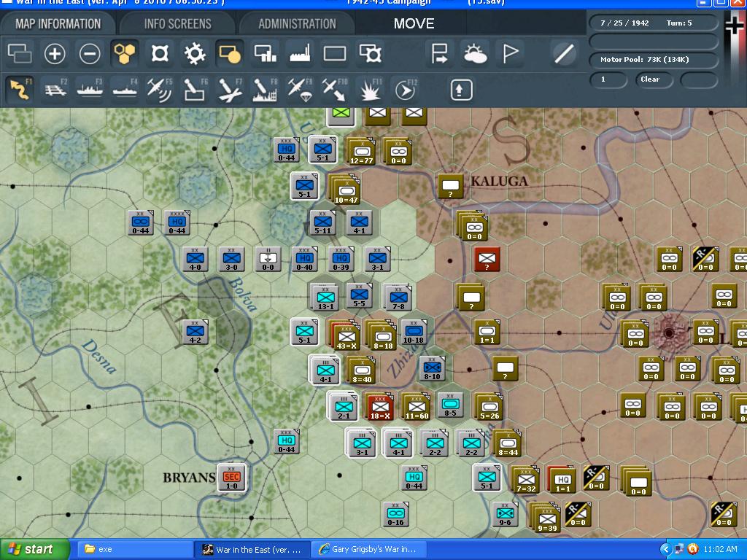Click the plain pennant flag icon
Viewport: 747px width, 560px height.
coord(510,53)
